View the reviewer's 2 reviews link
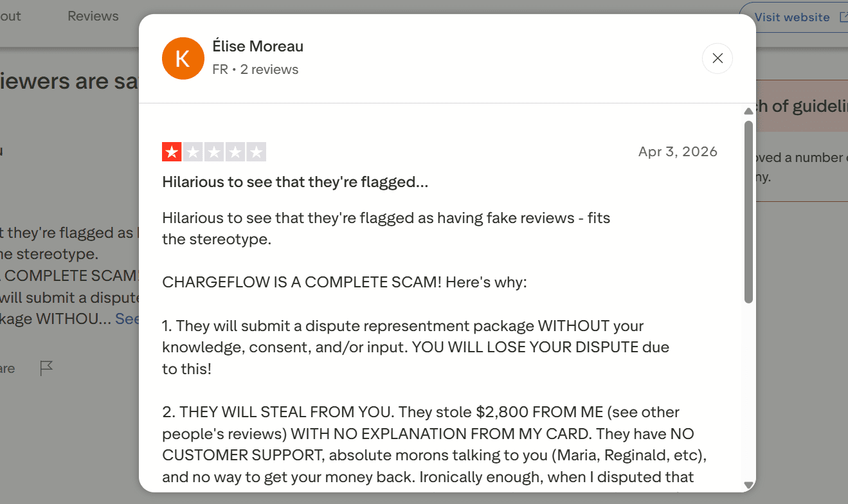 point(269,69)
